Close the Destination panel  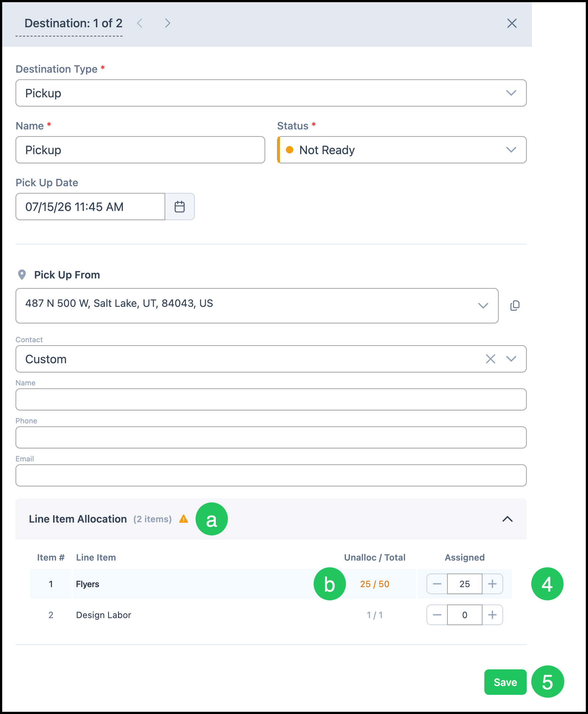512,23
